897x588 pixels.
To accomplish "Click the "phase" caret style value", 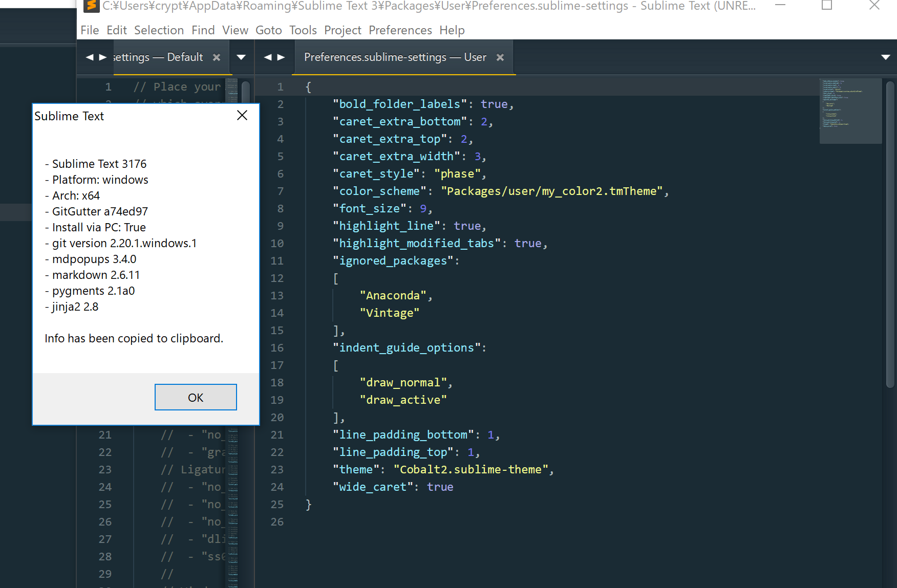I will [457, 173].
